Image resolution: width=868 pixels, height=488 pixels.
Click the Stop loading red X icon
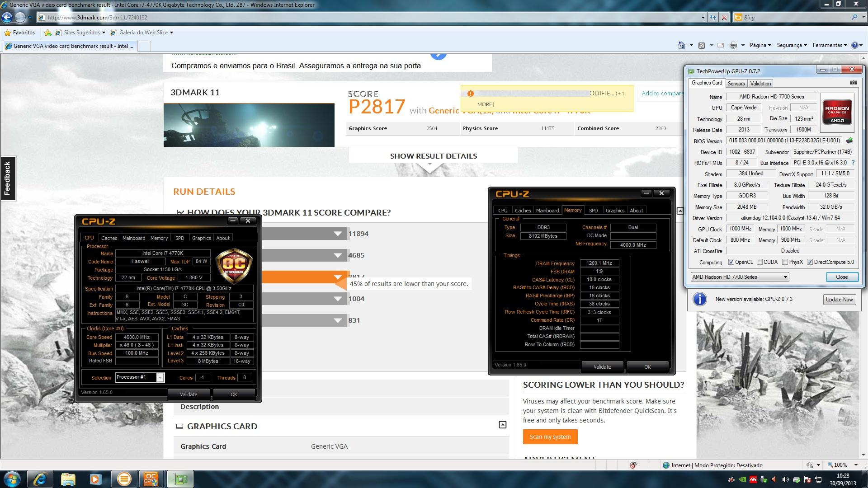pyautogui.click(x=724, y=18)
